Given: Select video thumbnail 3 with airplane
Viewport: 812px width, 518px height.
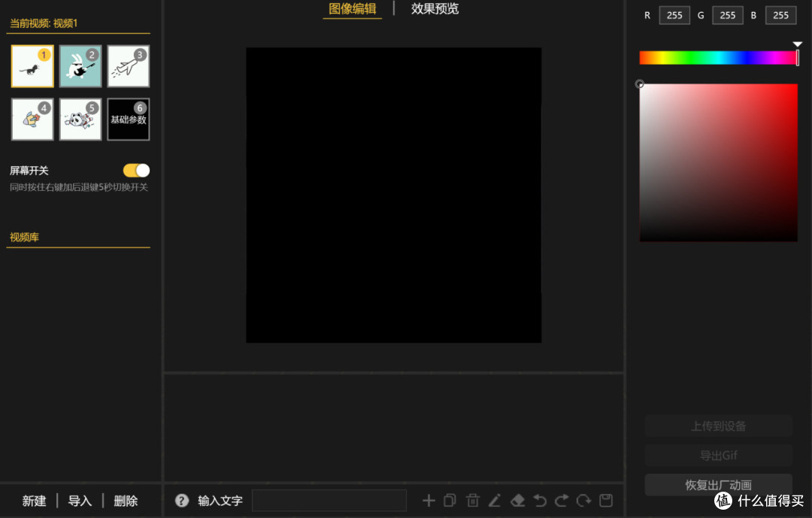Looking at the screenshot, I should 129,66.
